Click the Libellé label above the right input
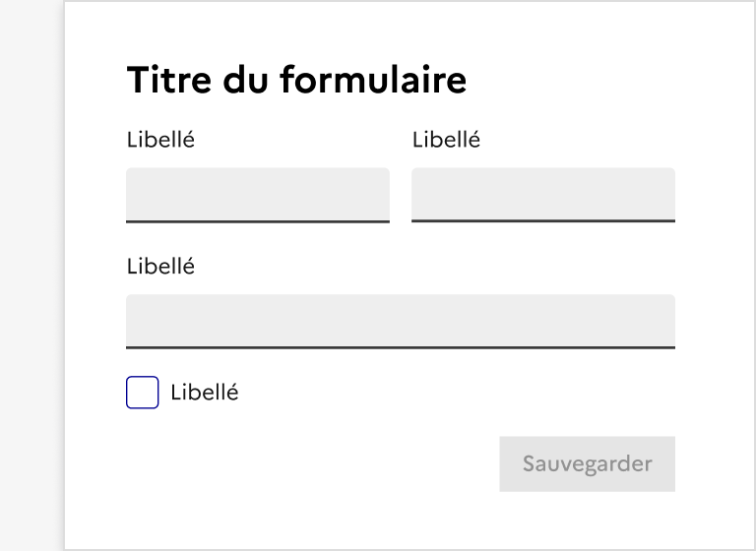The width and height of the screenshot is (756, 551). pos(446,140)
